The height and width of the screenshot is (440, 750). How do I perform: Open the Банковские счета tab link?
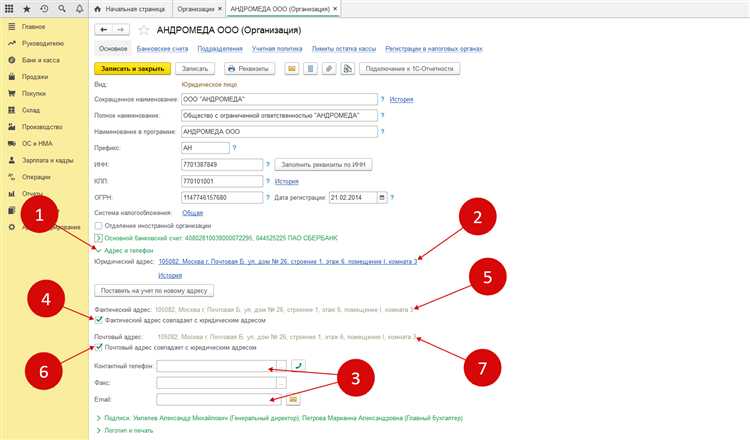tap(162, 49)
